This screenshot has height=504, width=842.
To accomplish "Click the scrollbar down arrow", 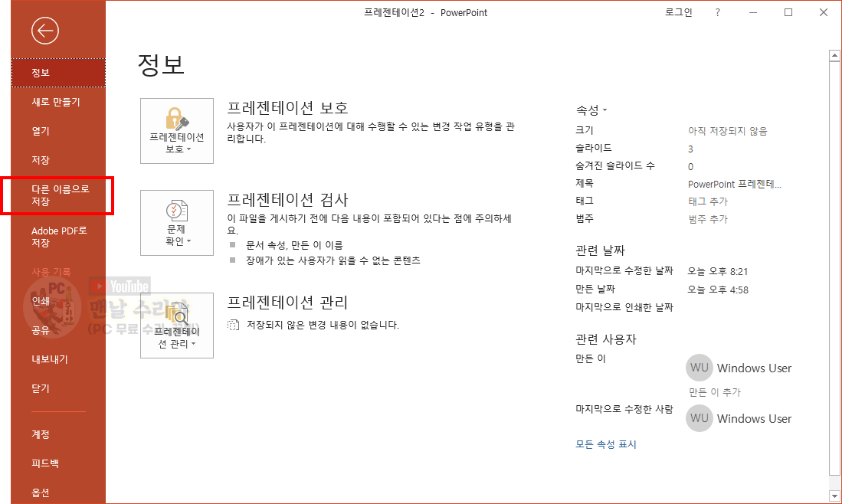I will [834, 496].
